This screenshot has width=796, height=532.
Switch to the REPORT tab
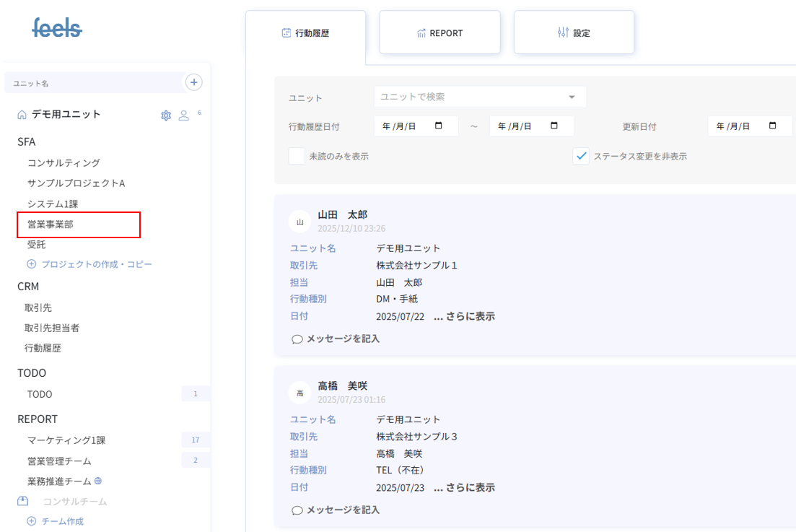[439, 32]
